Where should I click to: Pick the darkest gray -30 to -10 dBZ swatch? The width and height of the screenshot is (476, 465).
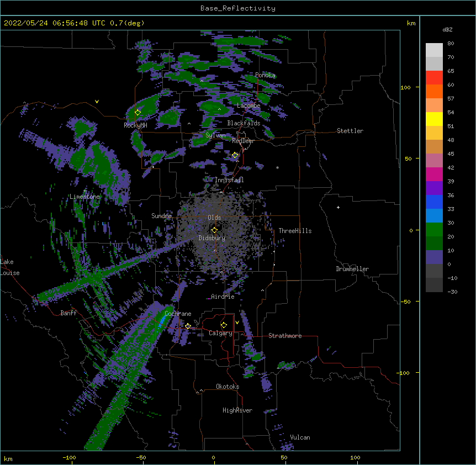point(434,285)
